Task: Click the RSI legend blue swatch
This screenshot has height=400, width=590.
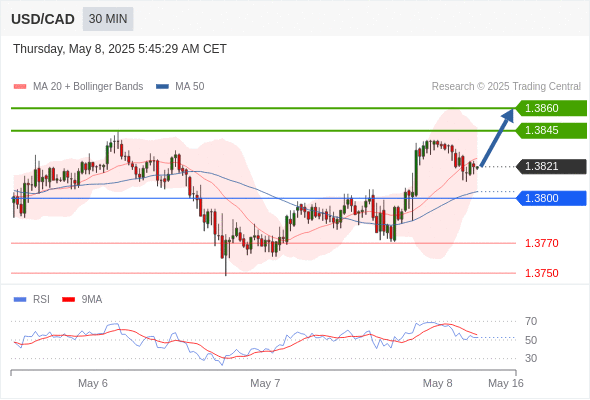Action: click(20, 300)
